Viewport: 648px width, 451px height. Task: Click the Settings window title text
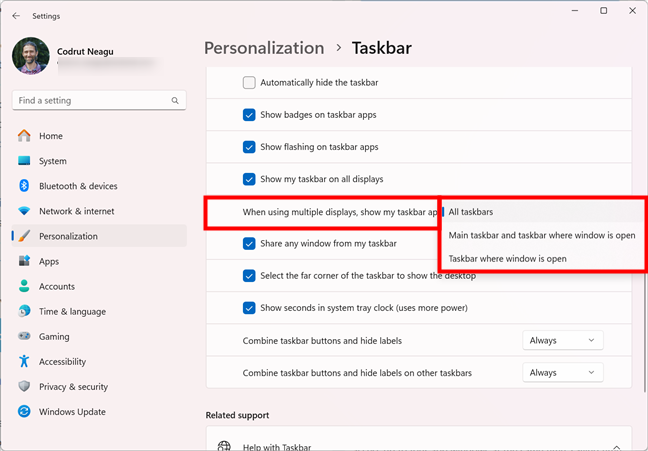tap(46, 16)
